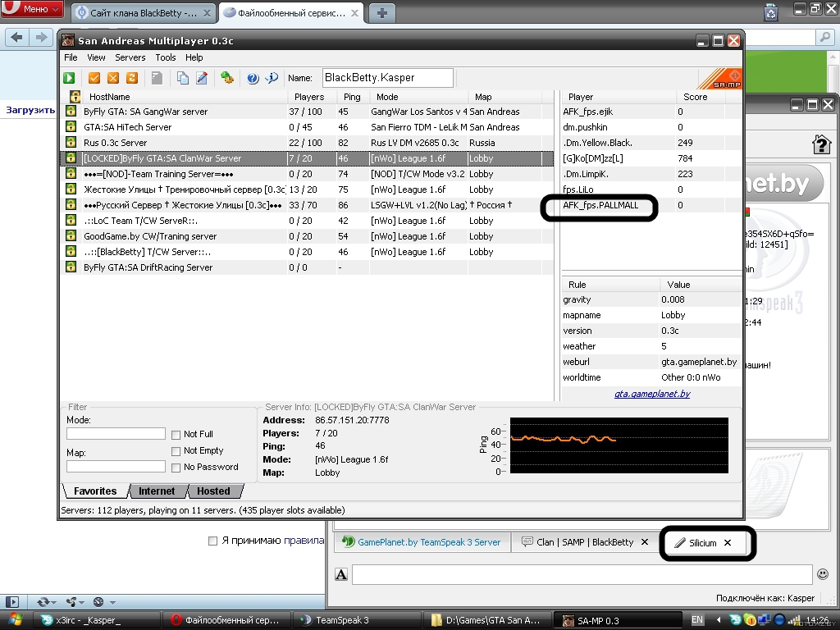Sort servers by the Ping column header
The height and width of the screenshot is (630, 840).
click(352, 97)
